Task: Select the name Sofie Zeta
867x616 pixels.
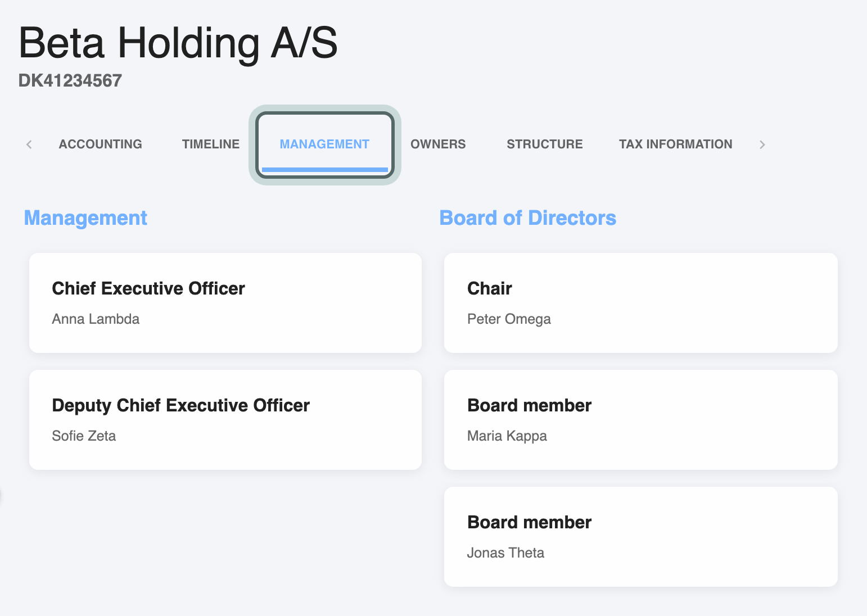Action: point(84,436)
